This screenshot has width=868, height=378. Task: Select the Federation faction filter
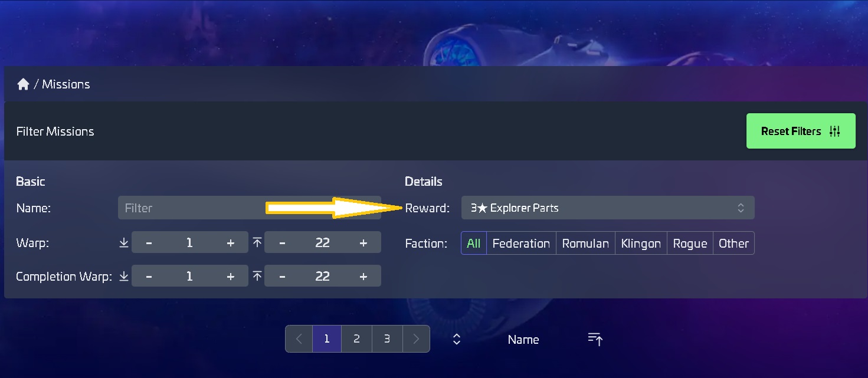[x=521, y=244]
